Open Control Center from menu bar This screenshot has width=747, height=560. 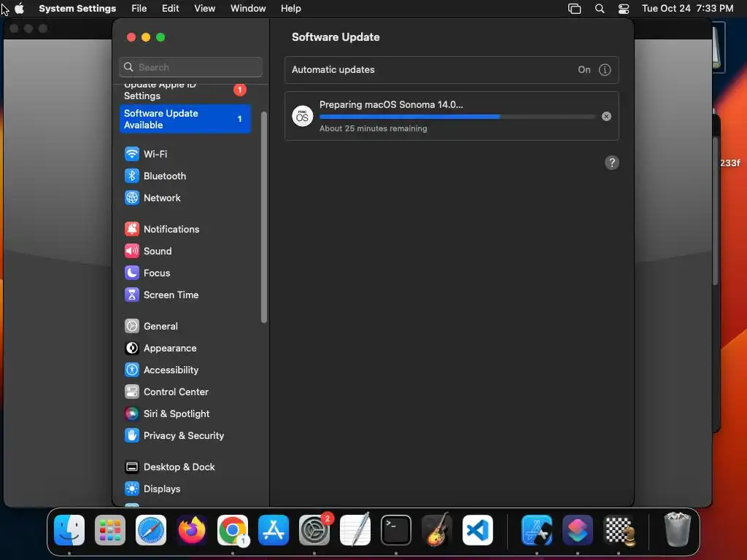pyautogui.click(x=624, y=9)
